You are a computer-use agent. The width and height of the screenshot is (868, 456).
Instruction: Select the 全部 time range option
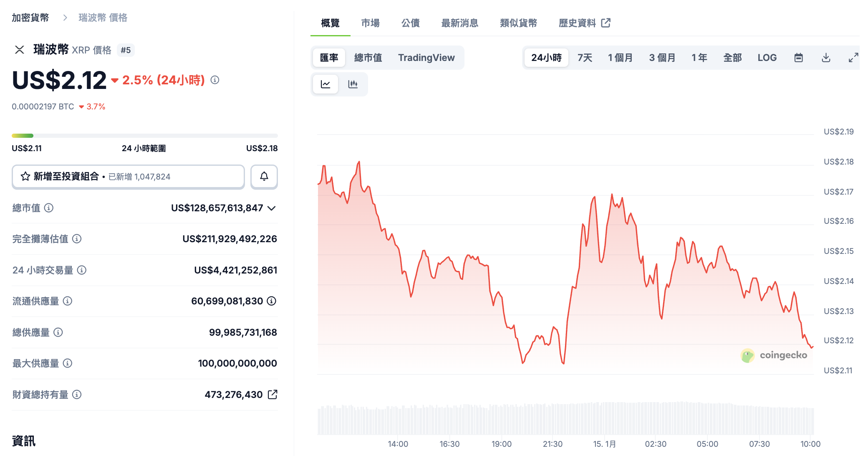pyautogui.click(x=732, y=58)
